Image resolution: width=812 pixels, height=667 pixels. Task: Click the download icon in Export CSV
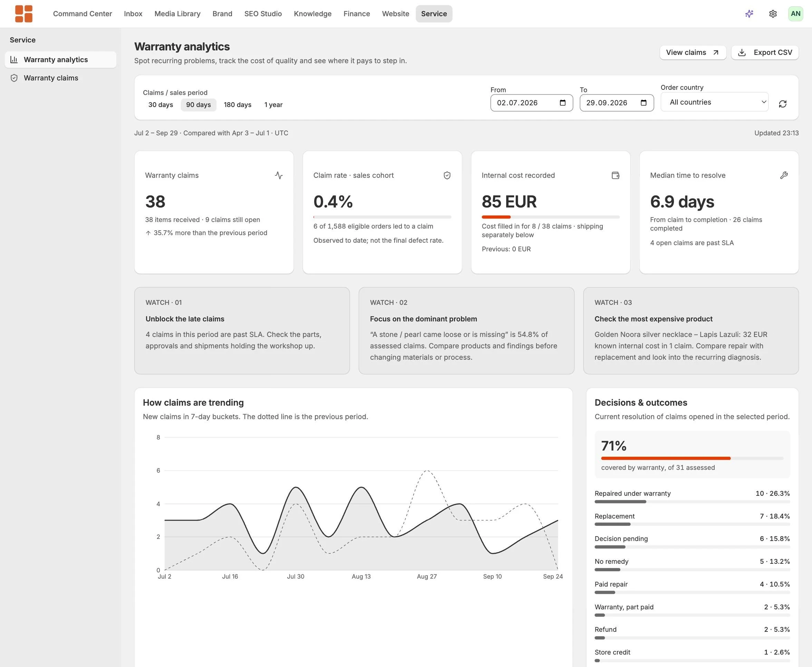(x=742, y=52)
